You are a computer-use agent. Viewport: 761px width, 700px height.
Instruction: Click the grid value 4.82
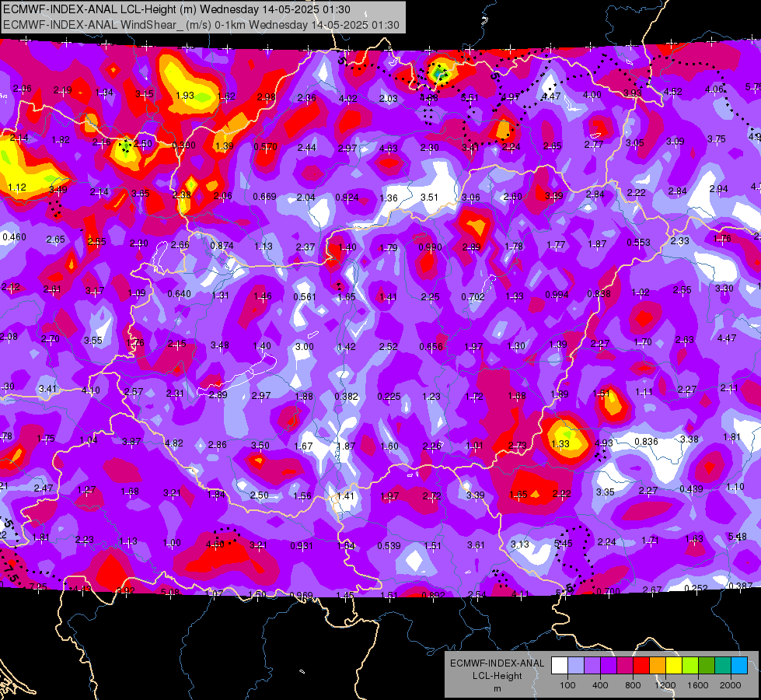click(174, 443)
